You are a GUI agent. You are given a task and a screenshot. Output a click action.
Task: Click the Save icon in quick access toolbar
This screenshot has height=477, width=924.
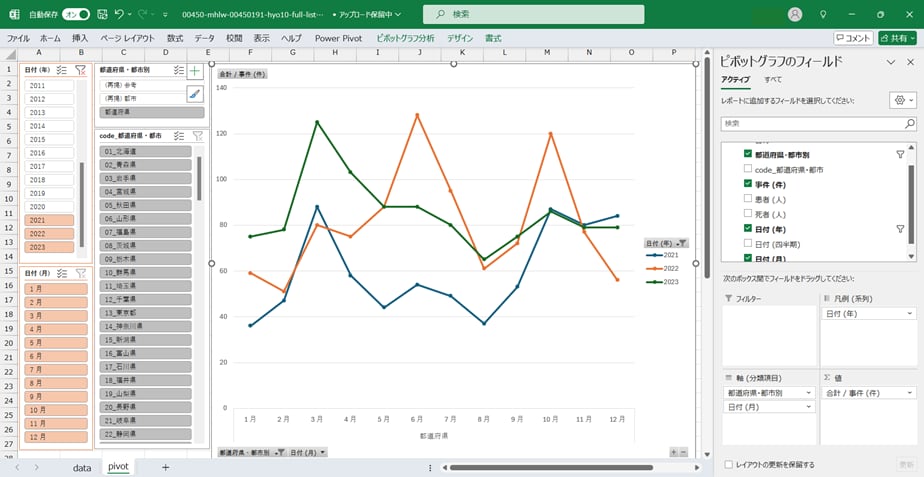102,14
